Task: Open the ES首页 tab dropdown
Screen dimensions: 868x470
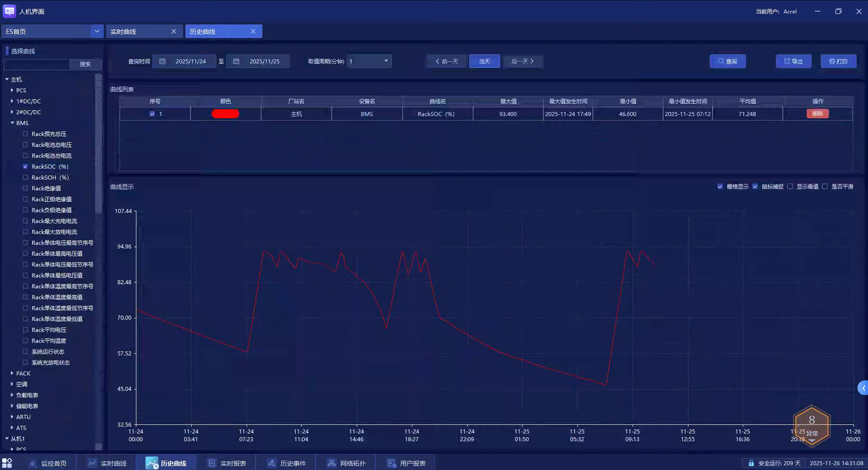Action: [97, 32]
